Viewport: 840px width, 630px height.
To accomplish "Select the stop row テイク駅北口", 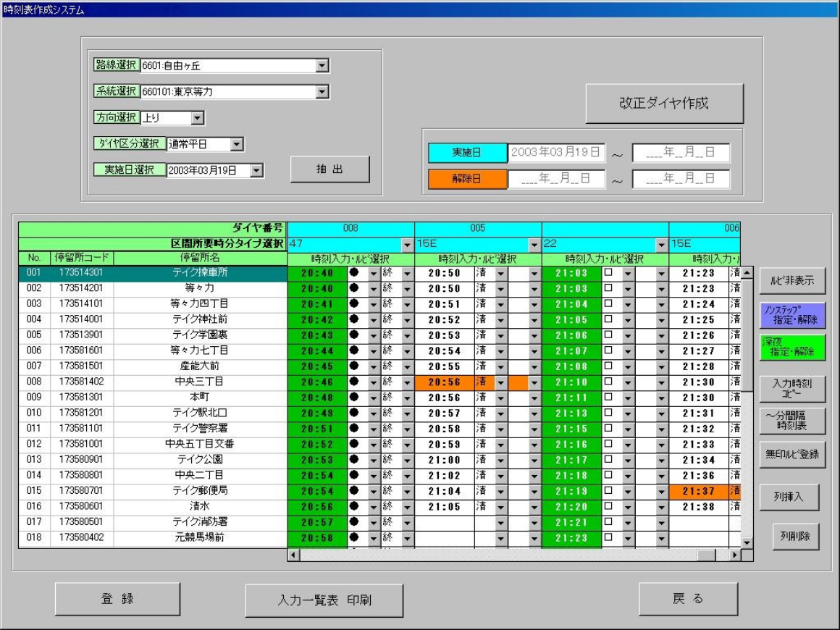I will (x=153, y=413).
